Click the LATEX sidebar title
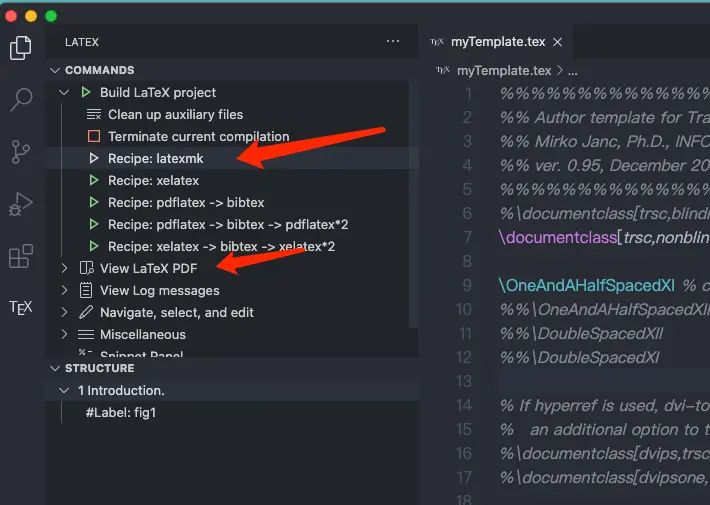Image resolution: width=710 pixels, height=505 pixels. coord(82,42)
